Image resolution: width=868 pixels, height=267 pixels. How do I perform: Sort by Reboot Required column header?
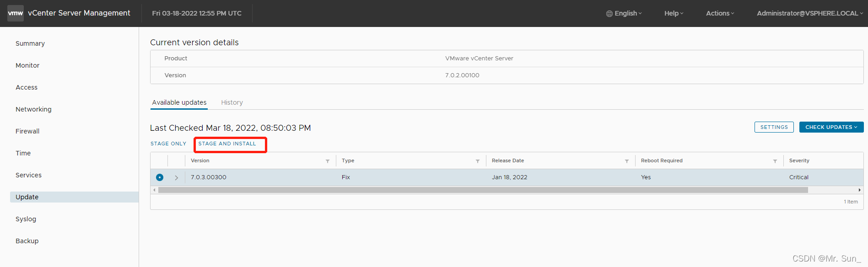coord(662,161)
